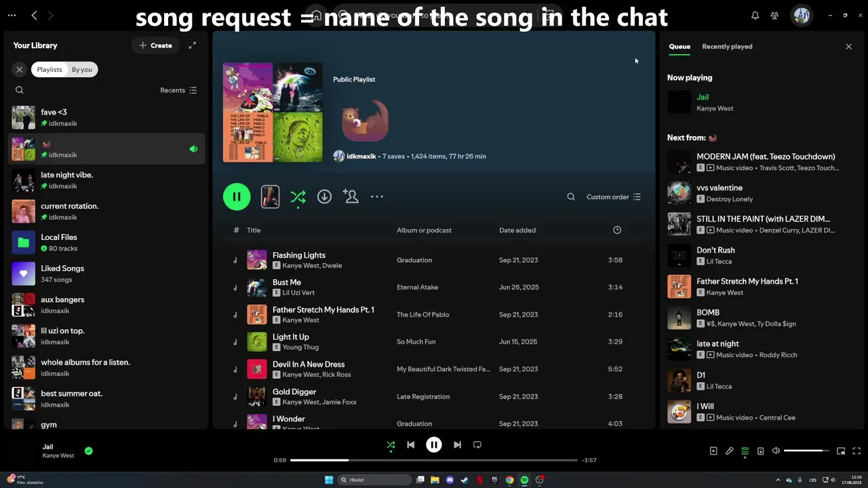Clear library filters with the X button

[20, 69]
